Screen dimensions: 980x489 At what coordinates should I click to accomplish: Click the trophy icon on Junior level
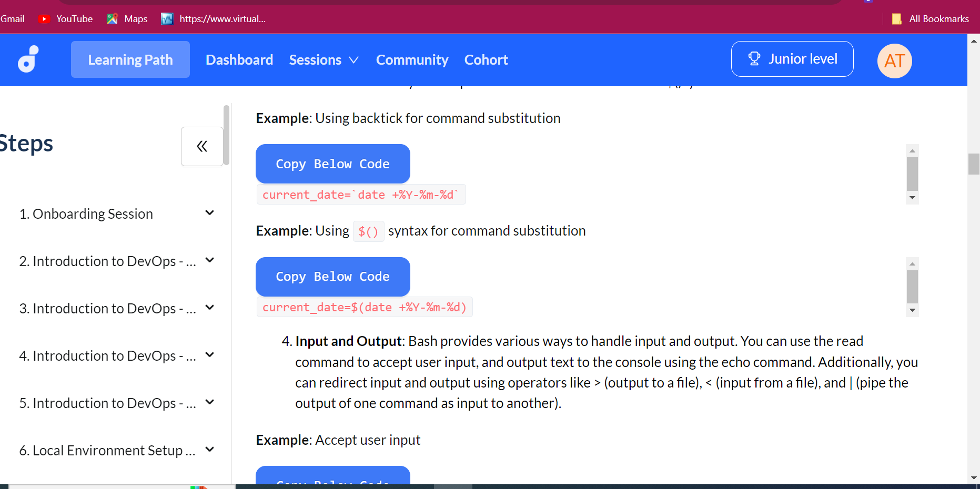tap(754, 58)
